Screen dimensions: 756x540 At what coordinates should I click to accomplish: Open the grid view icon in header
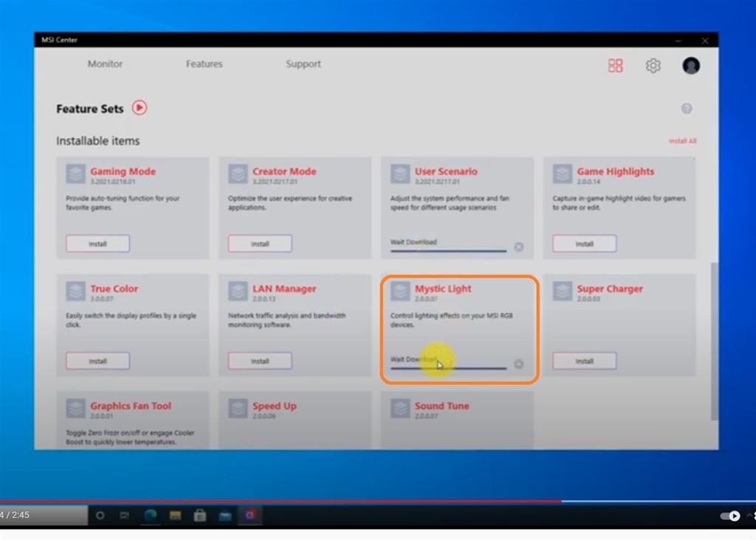615,66
